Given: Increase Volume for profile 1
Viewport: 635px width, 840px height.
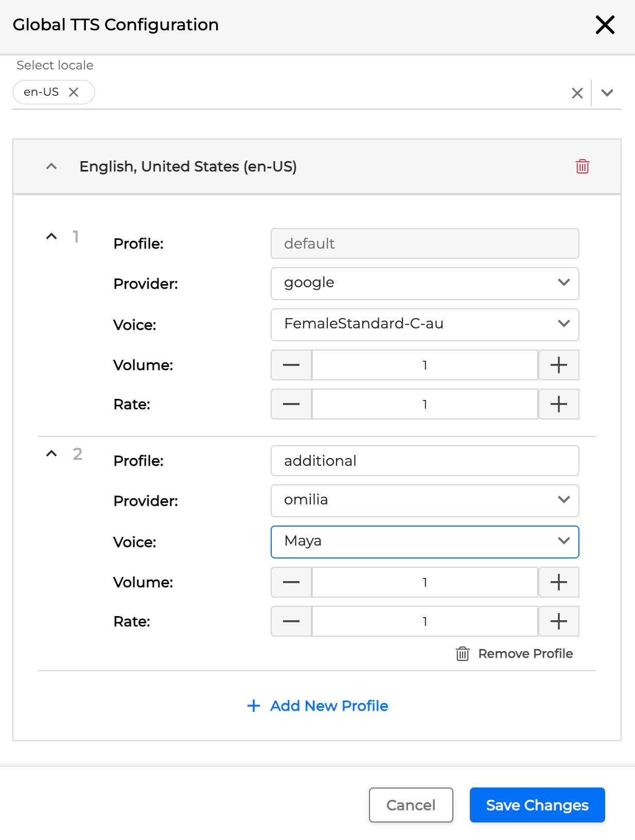Looking at the screenshot, I should pyautogui.click(x=558, y=365).
